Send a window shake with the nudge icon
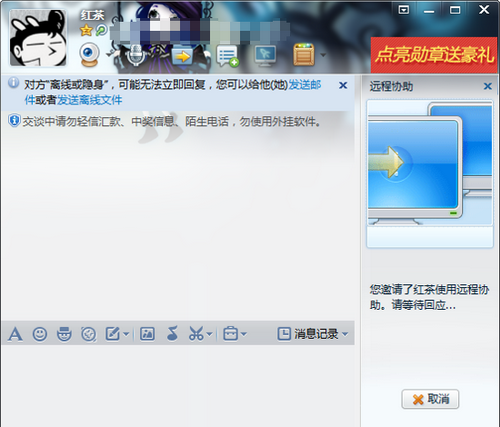 point(89,334)
